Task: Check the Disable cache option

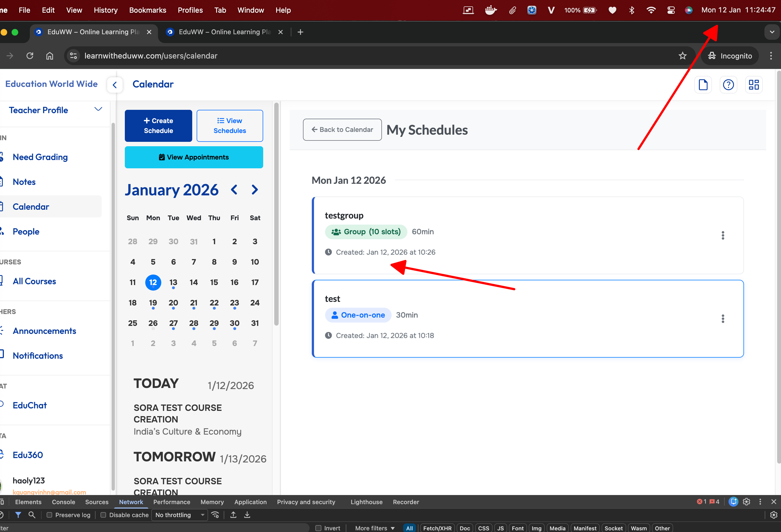Action: [104, 515]
